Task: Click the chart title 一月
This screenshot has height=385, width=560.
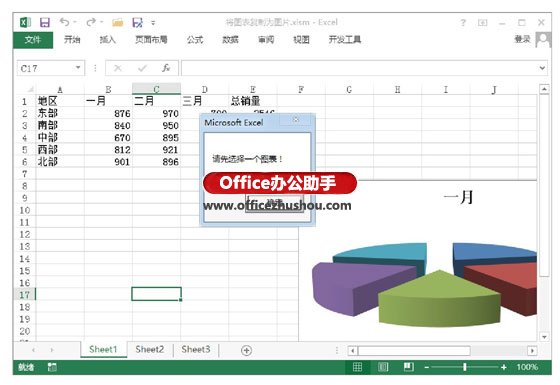Action: pos(459,197)
